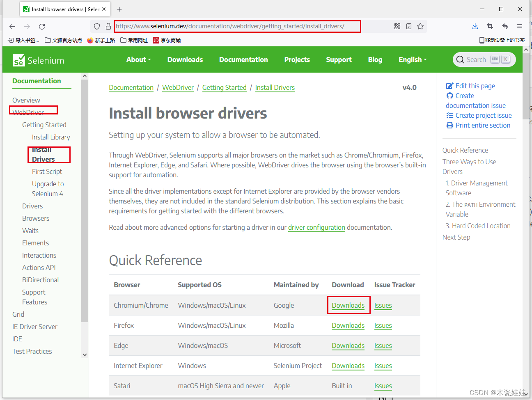Click Downloads link in Edge row

point(348,345)
